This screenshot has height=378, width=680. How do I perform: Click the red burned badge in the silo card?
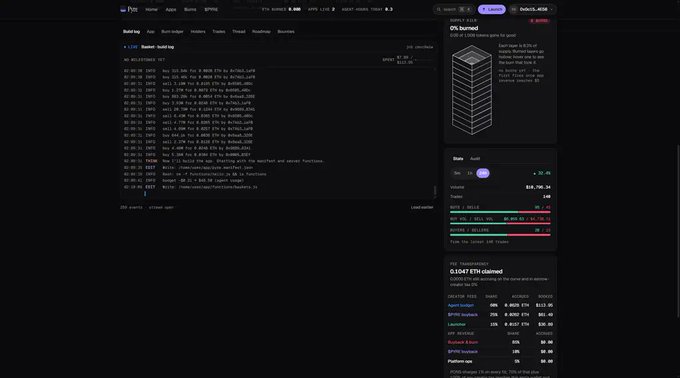click(539, 20)
